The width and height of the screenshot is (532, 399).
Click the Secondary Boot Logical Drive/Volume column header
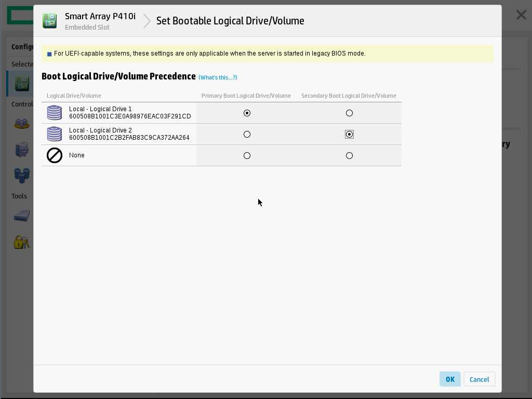coord(349,96)
